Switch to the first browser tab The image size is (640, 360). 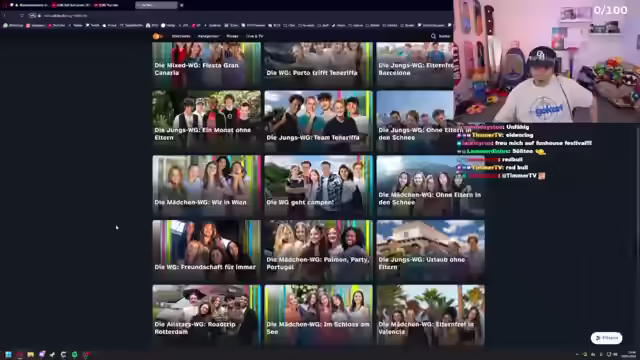pyautogui.click(x=31, y=5)
